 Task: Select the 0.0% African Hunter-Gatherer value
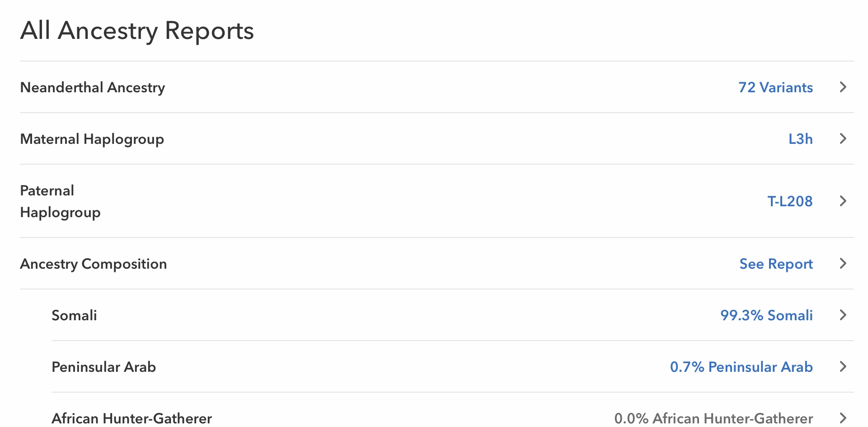pyautogui.click(x=713, y=418)
